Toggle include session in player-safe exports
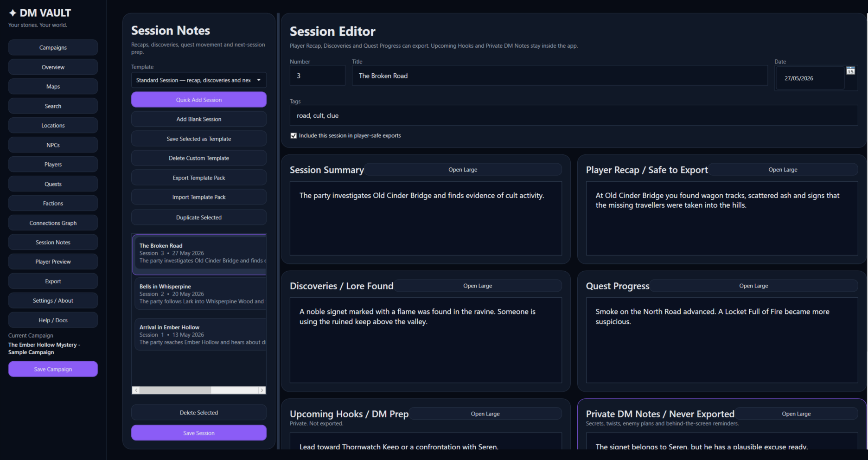Image resolution: width=868 pixels, height=460 pixels. click(294, 136)
